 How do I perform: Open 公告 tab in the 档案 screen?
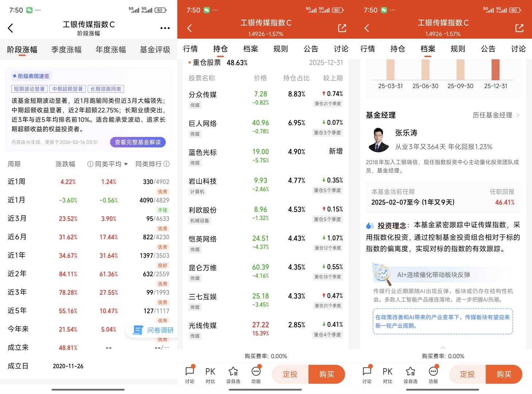[488, 49]
